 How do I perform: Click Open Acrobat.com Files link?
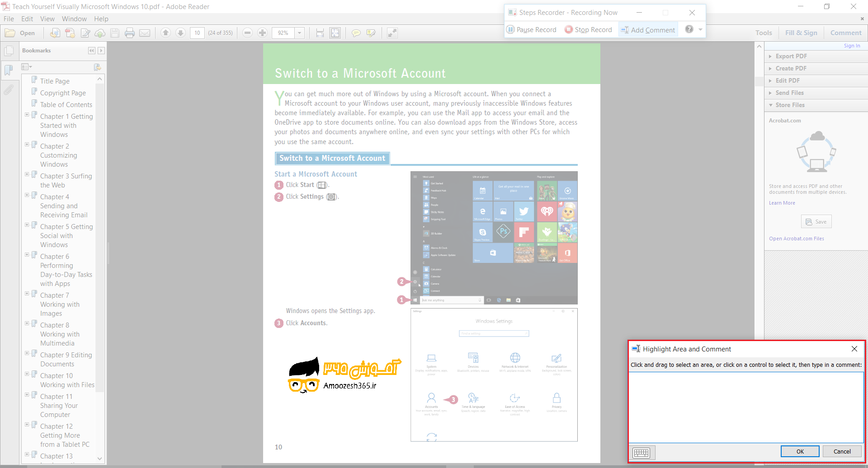coord(796,239)
